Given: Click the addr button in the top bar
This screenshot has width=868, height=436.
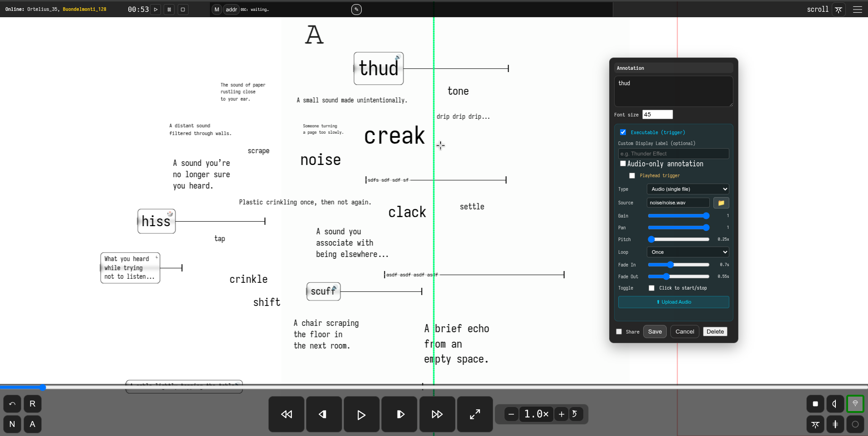Looking at the screenshot, I should (231, 9).
